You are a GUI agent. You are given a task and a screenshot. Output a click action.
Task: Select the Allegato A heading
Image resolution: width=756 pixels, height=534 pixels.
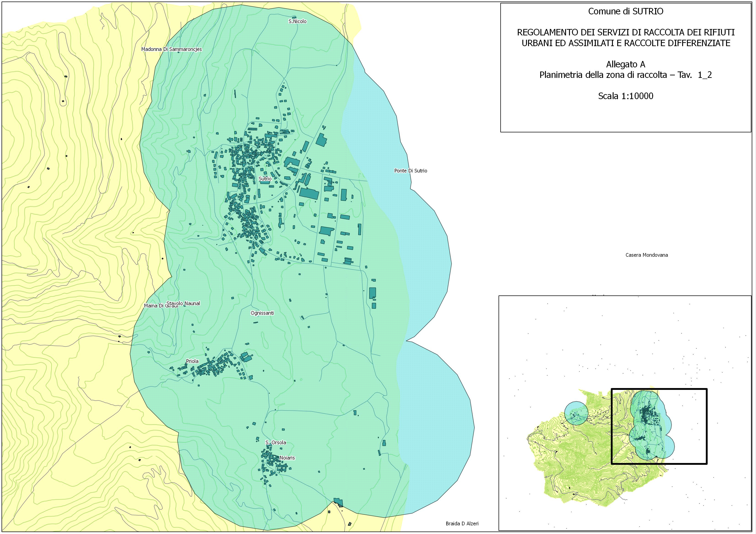(626, 64)
